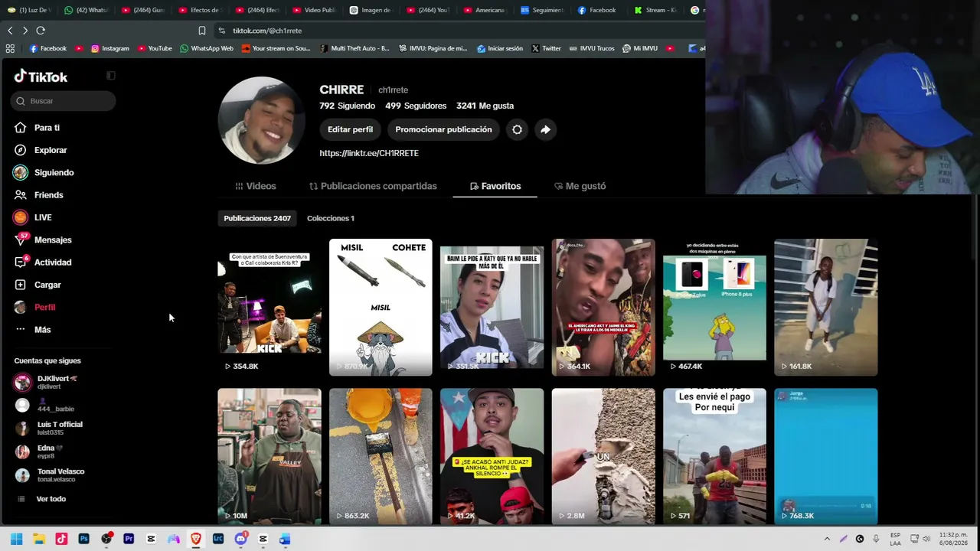Show hidden system tray icons

(x=827, y=539)
